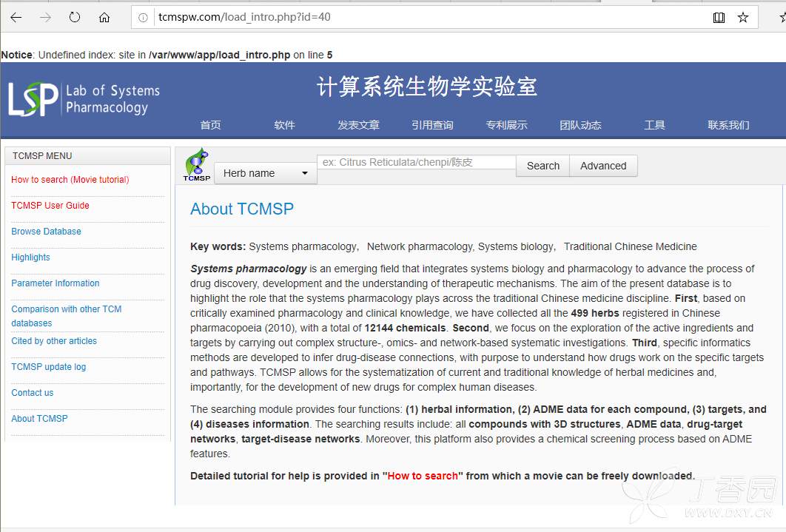Click the browser address bar URL
Image resolution: width=786 pixels, height=532 pixels.
[244, 17]
